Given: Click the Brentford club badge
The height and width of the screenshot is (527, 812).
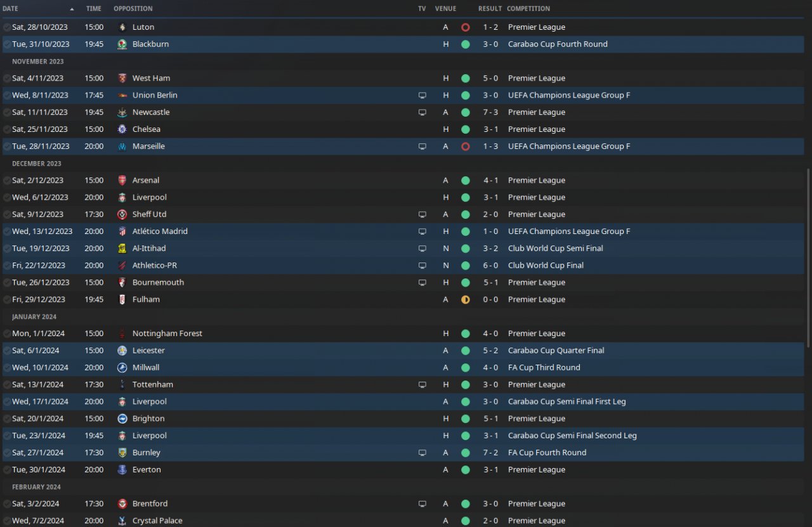Looking at the screenshot, I should coord(122,504).
